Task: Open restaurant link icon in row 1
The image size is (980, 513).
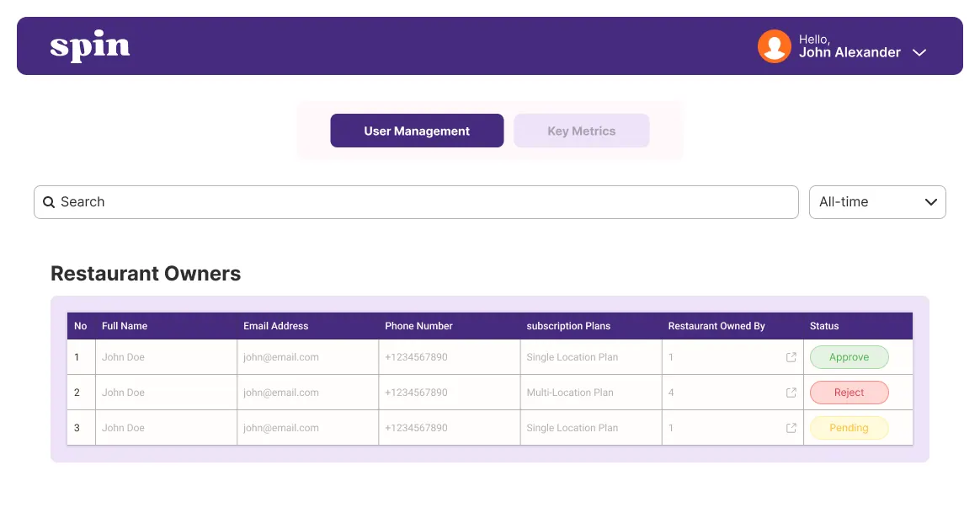Action: 791,357
